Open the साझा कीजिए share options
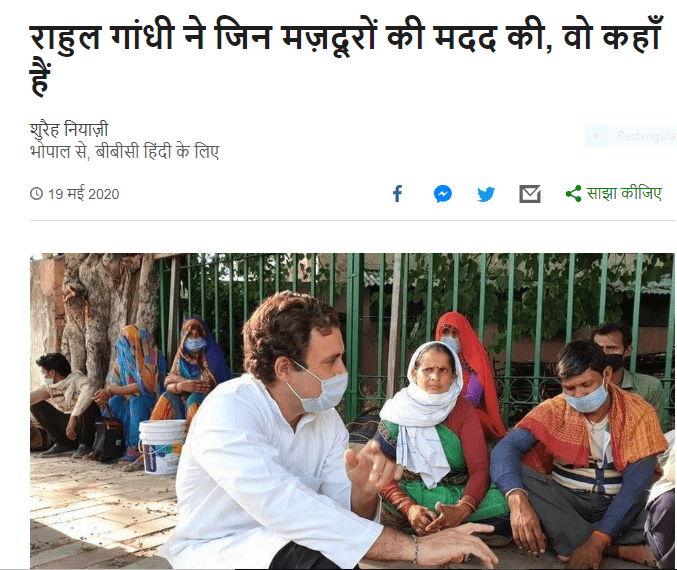This screenshot has height=570, width=677. [614, 193]
